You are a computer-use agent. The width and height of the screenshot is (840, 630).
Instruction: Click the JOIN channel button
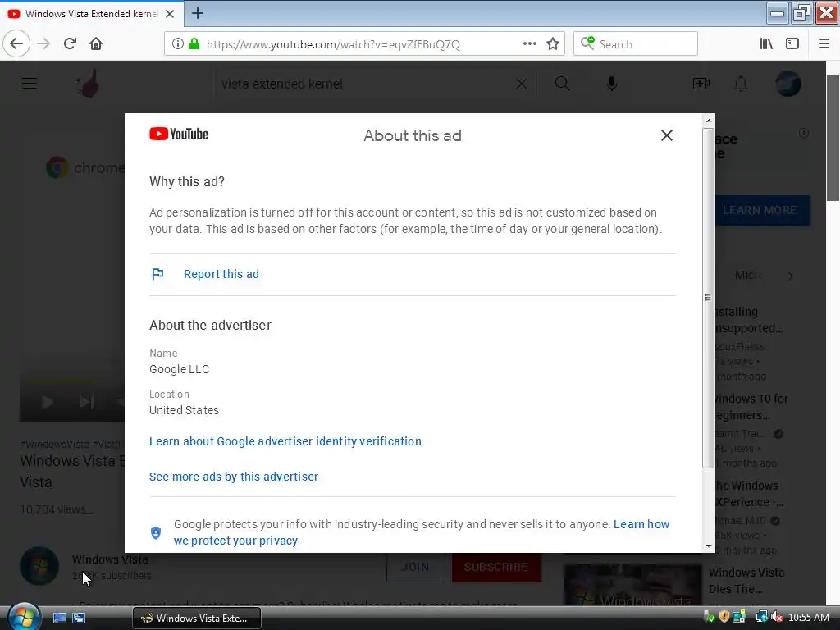tap(416, 567)
